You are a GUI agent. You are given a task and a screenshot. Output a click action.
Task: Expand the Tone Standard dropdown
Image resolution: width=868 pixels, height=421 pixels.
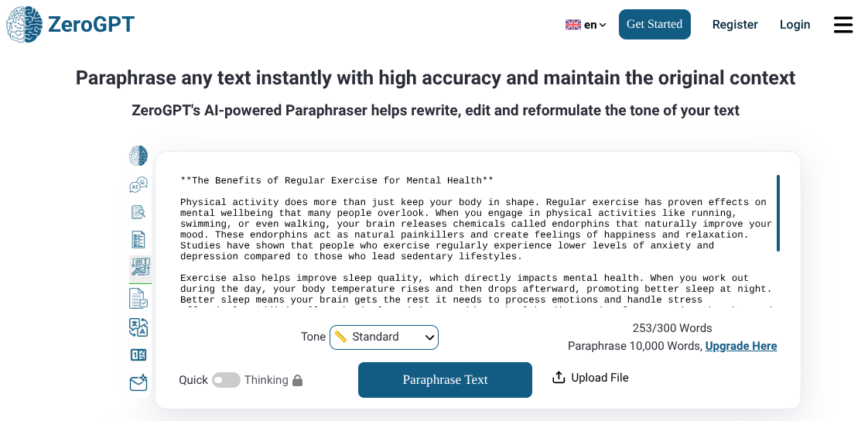point(384,337)
